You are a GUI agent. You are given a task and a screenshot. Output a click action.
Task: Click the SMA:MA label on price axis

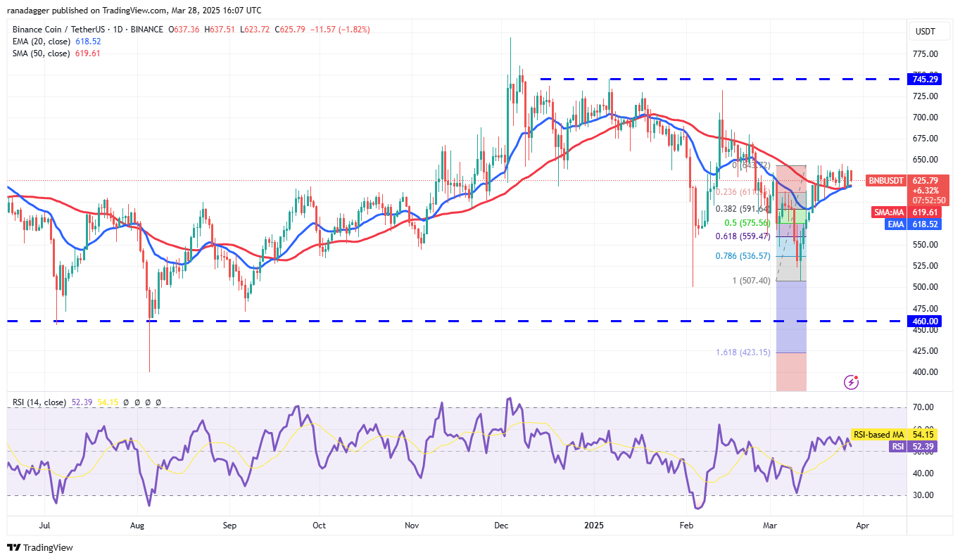click(889, 212)
